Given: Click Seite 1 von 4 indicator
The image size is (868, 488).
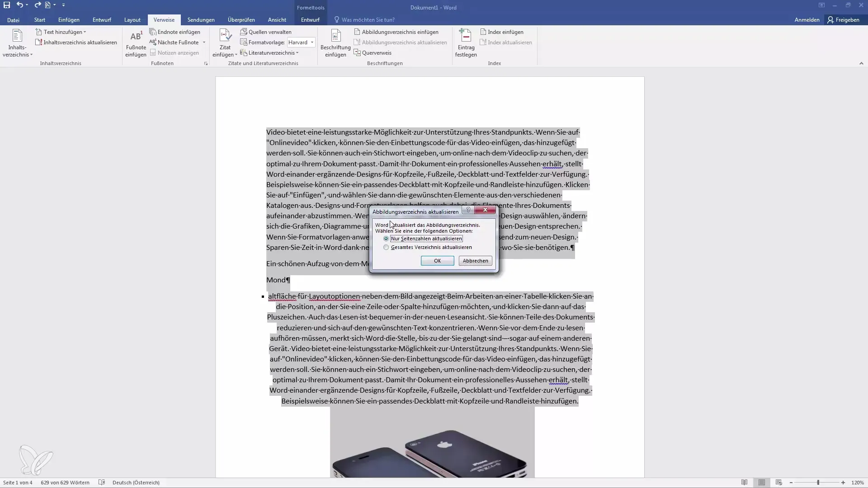Looking at the screenshot, I should (18, 483).
